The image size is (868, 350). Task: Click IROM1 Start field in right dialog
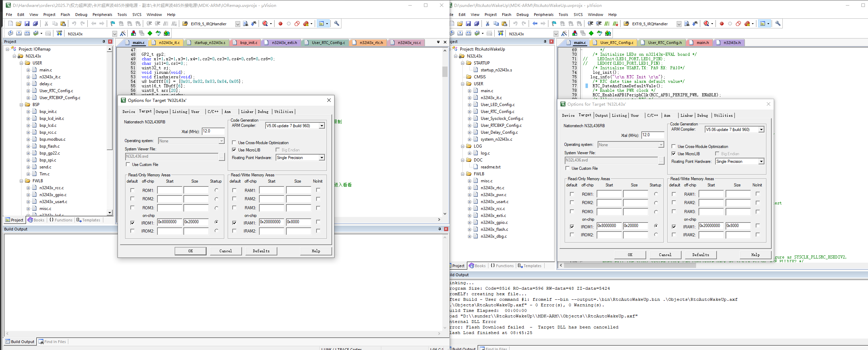[x=609, y=226]
